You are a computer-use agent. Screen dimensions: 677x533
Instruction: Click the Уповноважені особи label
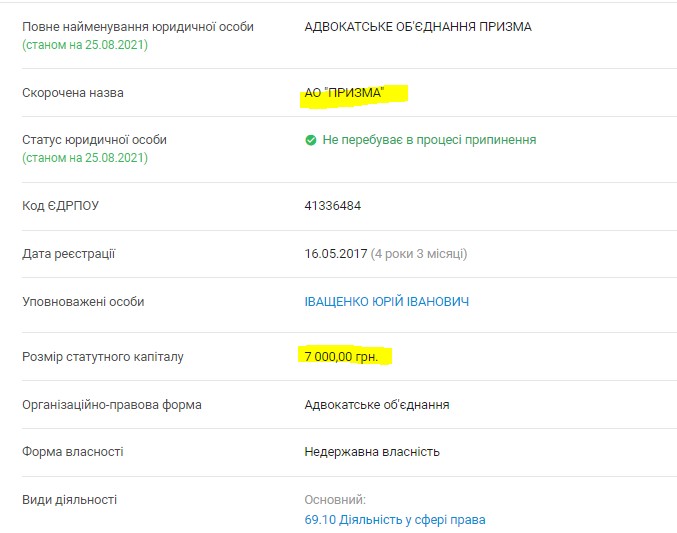click(83, 302)
